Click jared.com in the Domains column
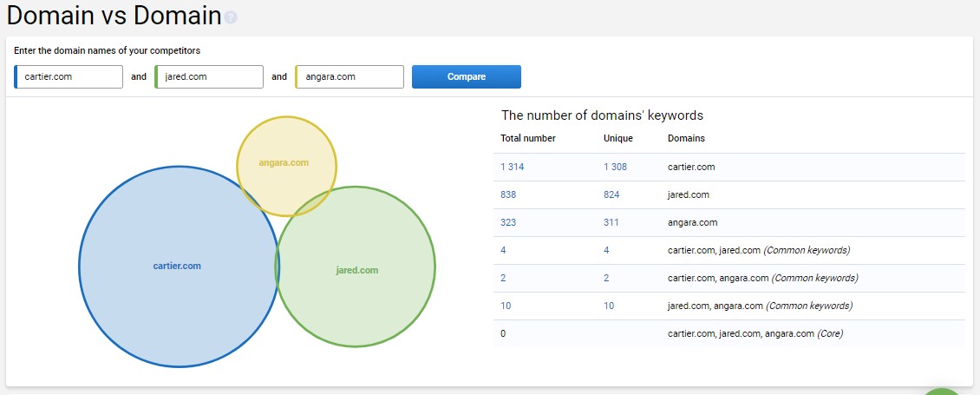This screenshot has height=395, width=980. pyautogui.click(x=688, y=194)
